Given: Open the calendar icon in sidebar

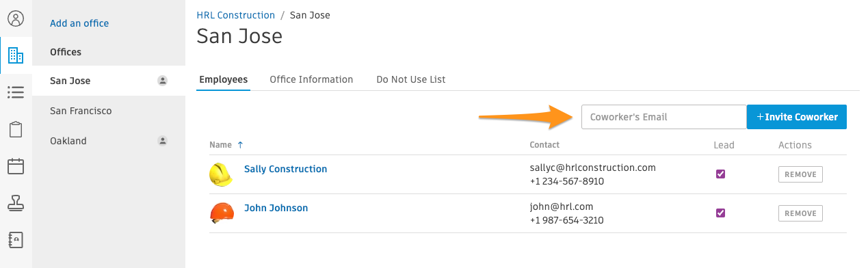Looking at the screenshot, I should click(x=15, y=166).
